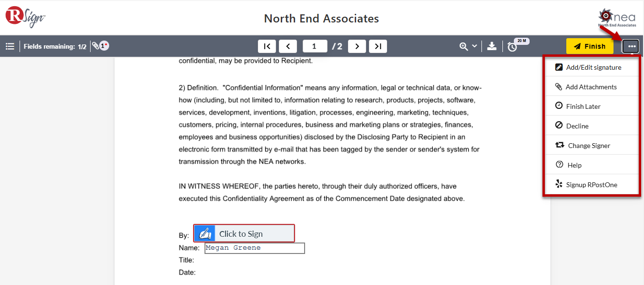Go to the next page
644x285 pixels.
[x=357, y=46]
